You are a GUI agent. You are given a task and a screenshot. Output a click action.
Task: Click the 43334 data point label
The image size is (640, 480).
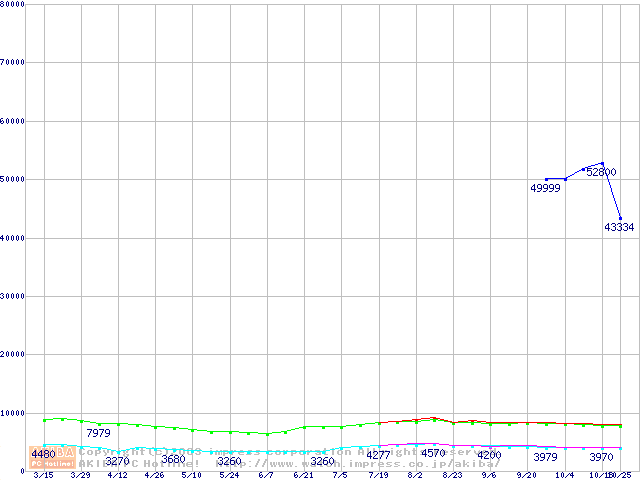pos(619,227)
